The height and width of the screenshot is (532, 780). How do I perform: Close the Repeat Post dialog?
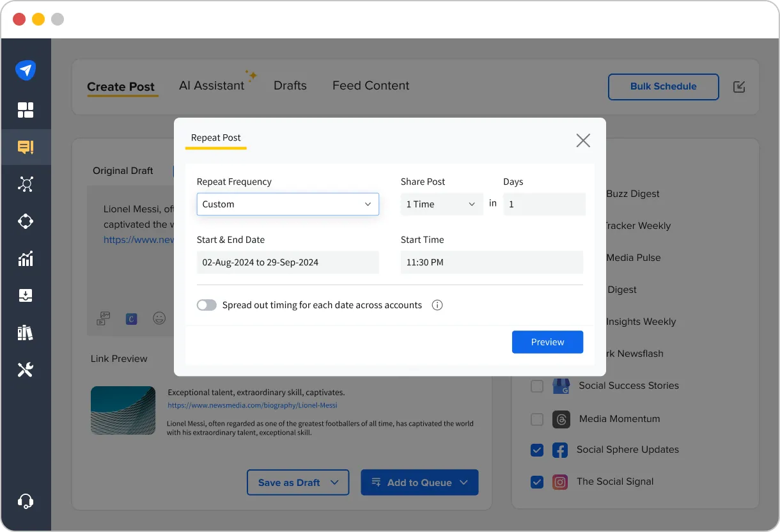pos(582,141)
